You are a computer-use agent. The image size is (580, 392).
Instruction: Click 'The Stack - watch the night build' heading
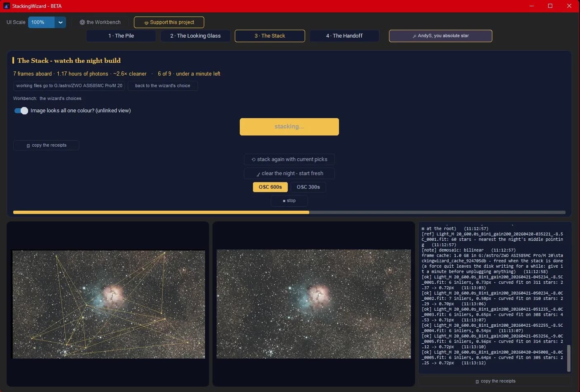point(69,61)
